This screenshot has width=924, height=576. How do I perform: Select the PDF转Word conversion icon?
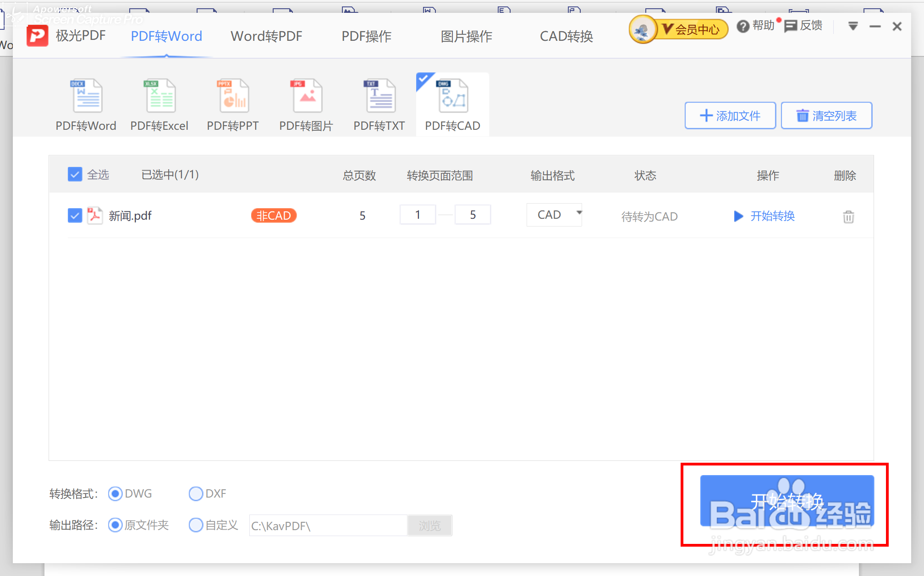[x=87, y=96]
